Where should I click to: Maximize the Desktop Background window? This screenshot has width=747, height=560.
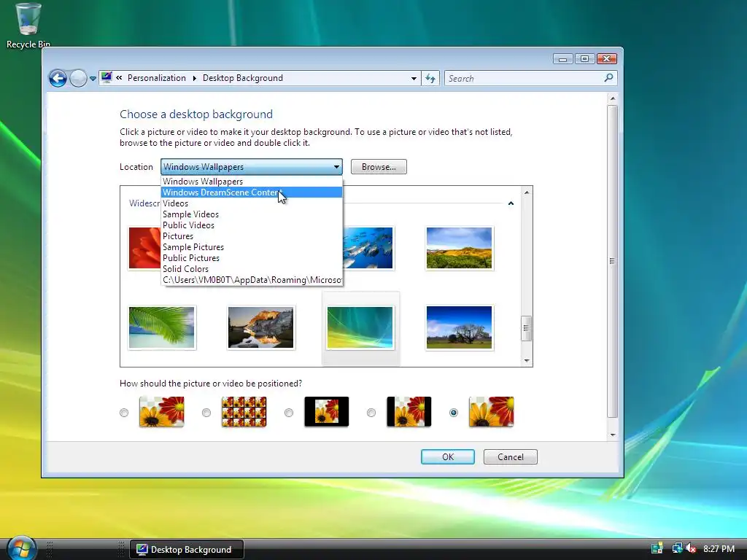click(x=584, y=59)
